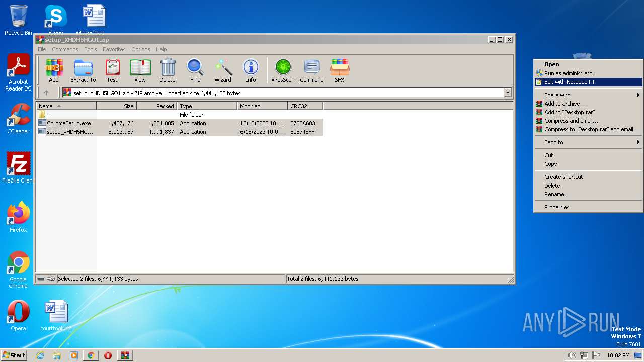Open the Favorites menu

(x=114, y=49)
